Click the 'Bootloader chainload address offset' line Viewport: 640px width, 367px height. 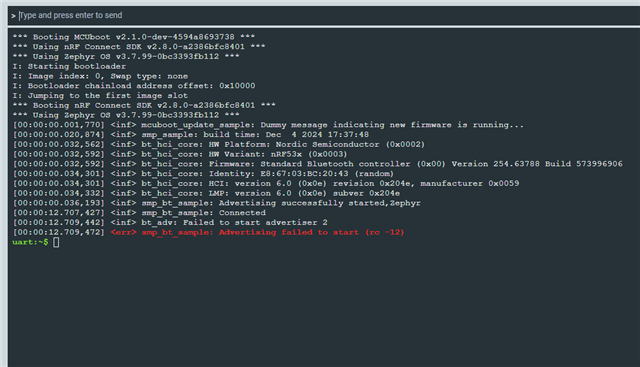134,86
